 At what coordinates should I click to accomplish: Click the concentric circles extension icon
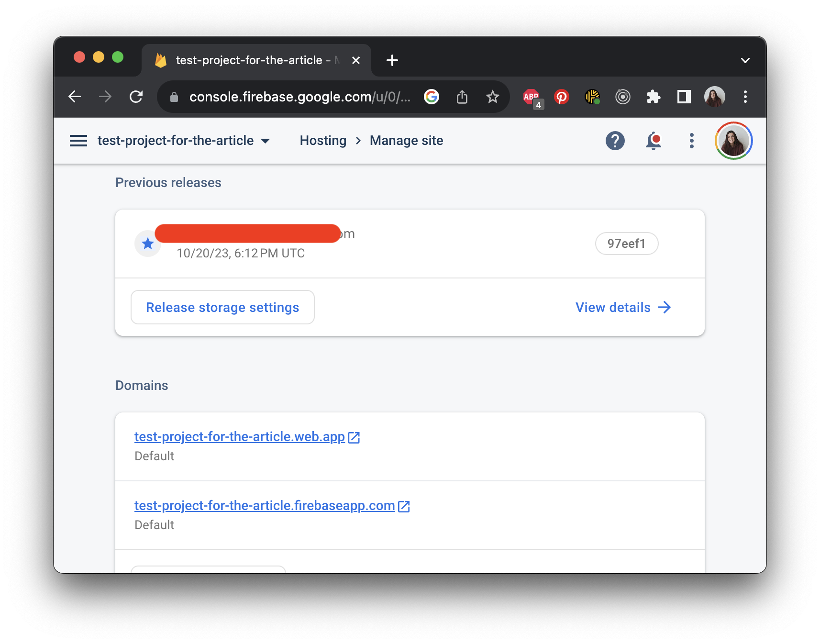click(x=623, y=97)
